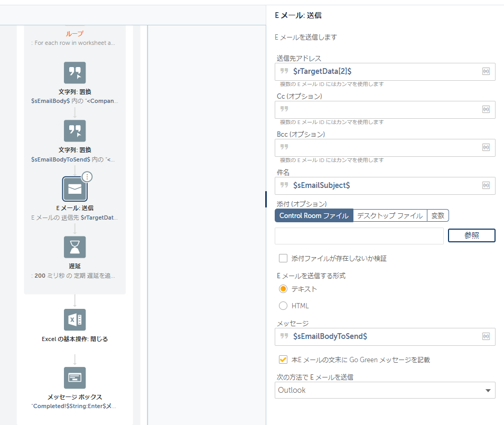The width and height of the screenshot is (504, 425).
Task: Click the 参照 browse button
Action: pyautogui.click(x=472, y=235)
